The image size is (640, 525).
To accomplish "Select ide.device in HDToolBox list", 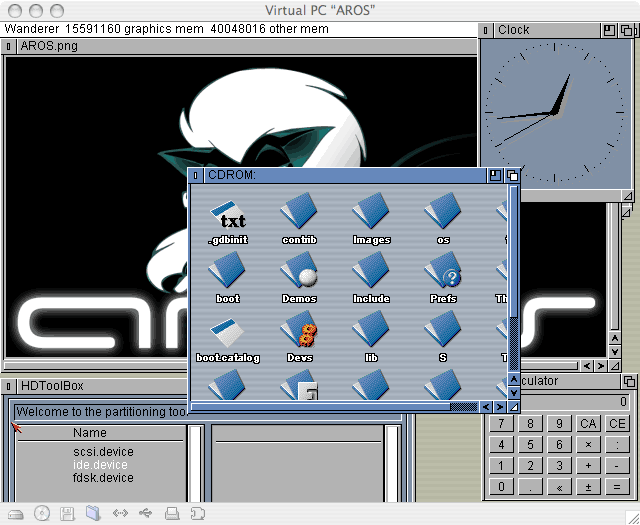I will click(100, 465).
